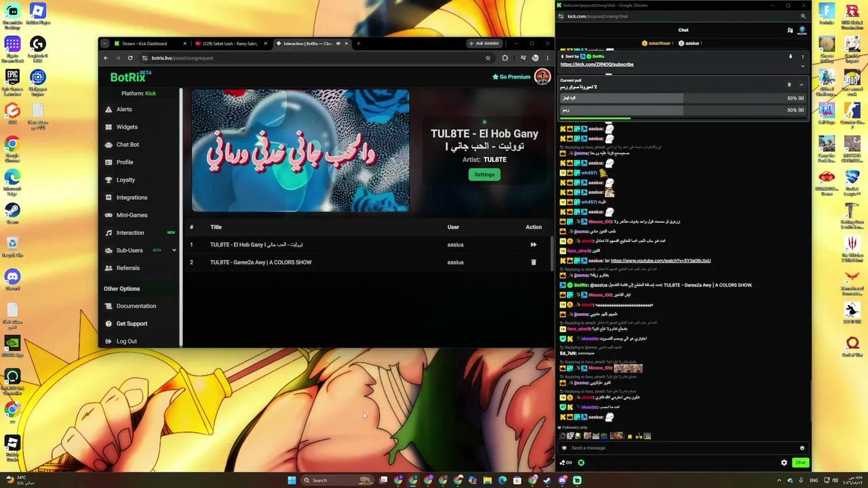Viewport: 868px width, 488px height.
Task: Open Alerts in the BotRix sidebar
Action: [x=123, y=109]
